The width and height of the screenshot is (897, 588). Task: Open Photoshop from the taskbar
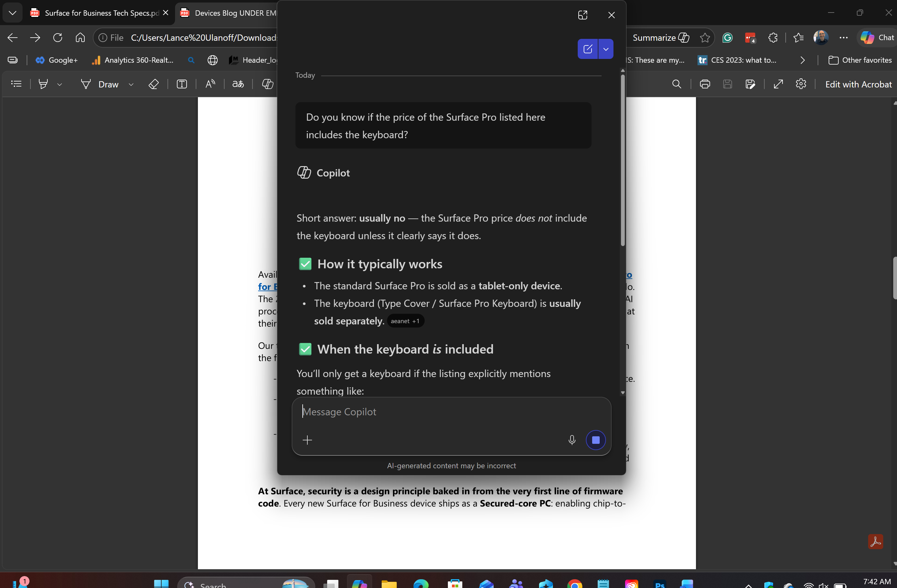click(660, 584)
